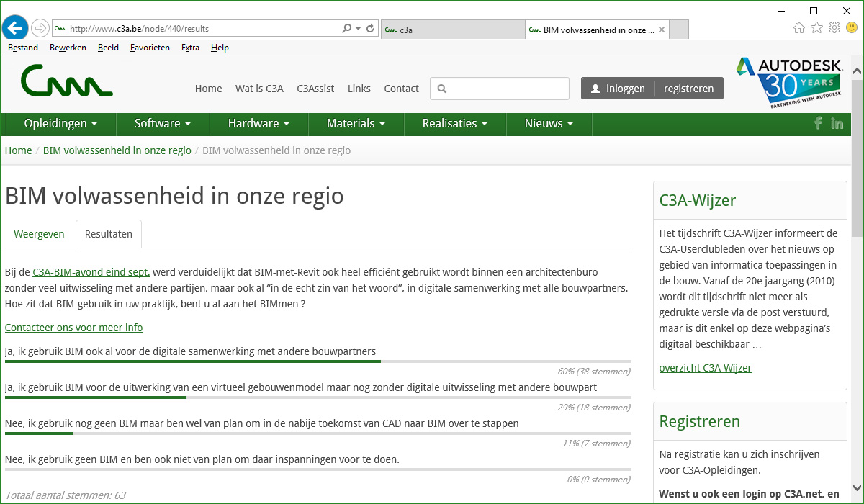Expand the Nieuws dropdown menu
The image size is (864, 504).
click(x=549, y=124)
